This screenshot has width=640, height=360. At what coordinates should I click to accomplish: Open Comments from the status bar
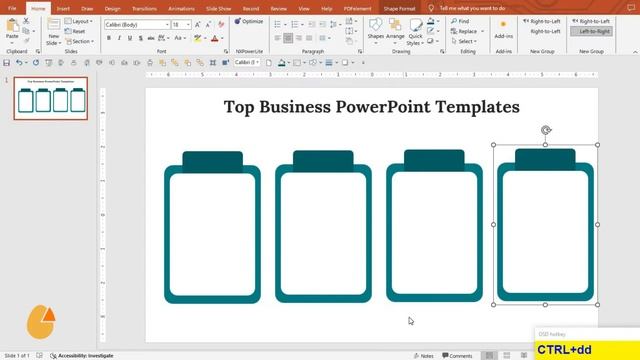[457, 356]
